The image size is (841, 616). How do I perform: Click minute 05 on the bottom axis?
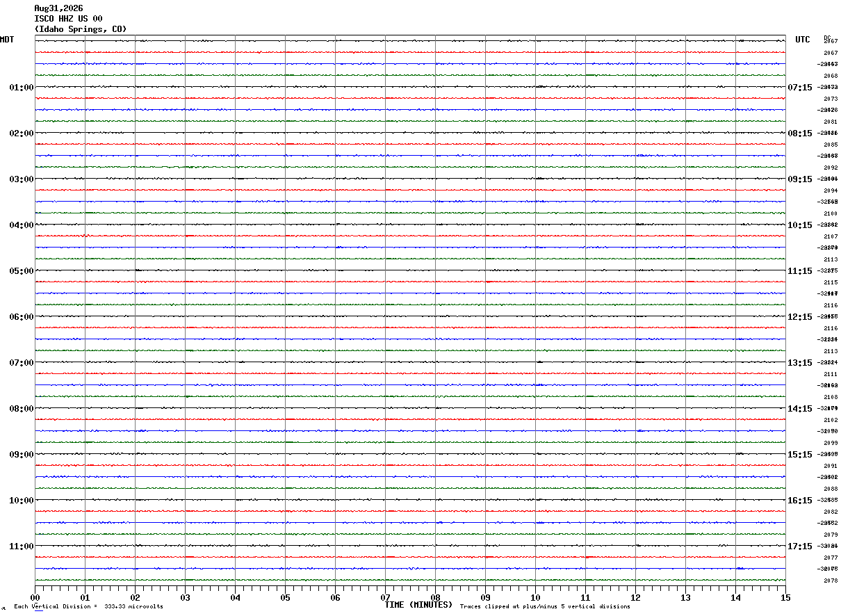pos(285,597)
